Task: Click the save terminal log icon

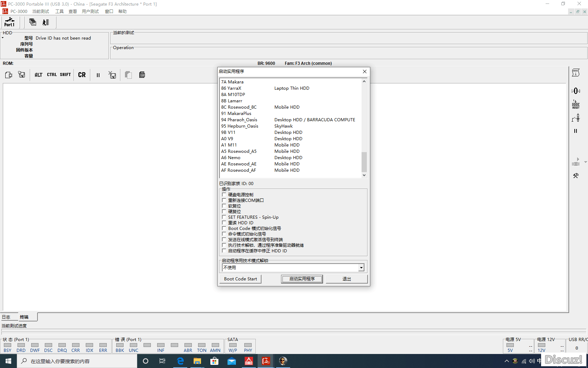Action: (22, 75)
